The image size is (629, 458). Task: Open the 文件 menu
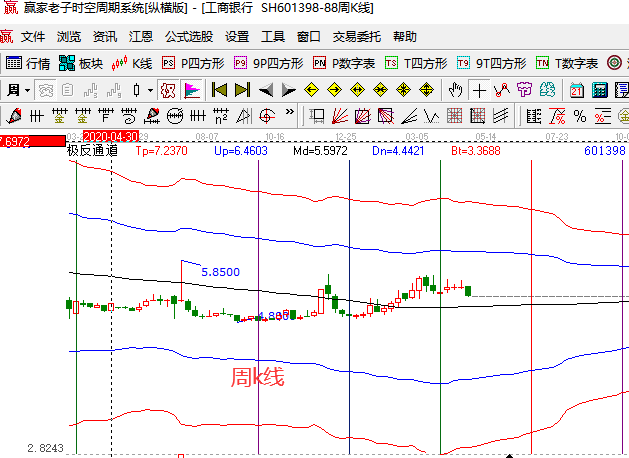33,37
